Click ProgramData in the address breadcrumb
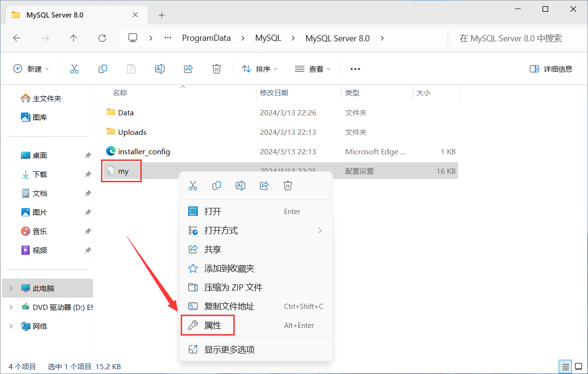Image resolution: width=588 pixels, height=374 pixels. [x=206, y=38]
